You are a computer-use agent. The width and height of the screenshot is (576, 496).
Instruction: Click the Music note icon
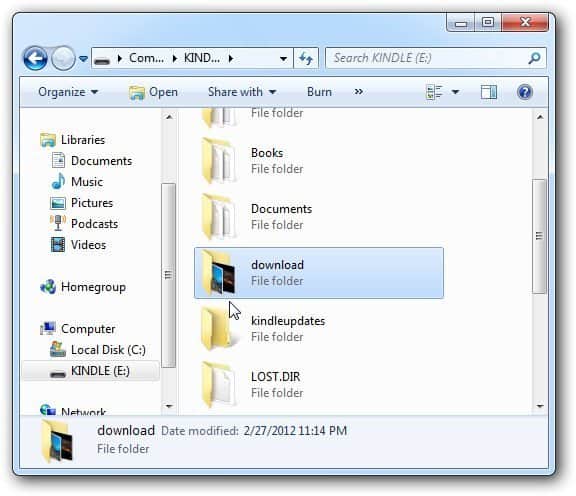click(x=58, y=181)
